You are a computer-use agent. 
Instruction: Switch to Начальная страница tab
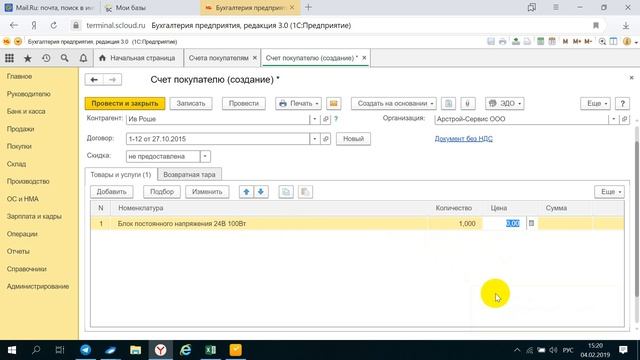click(138, 58)
